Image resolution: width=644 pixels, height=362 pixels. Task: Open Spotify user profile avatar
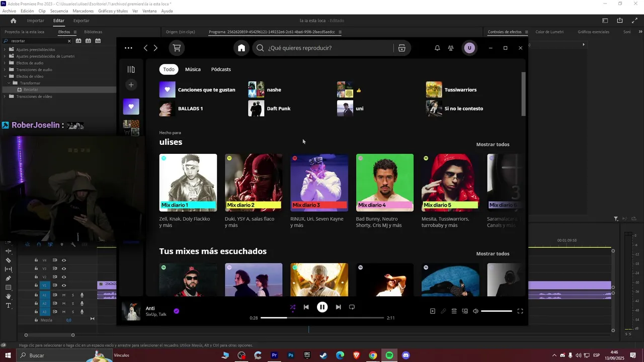point(469,48)
